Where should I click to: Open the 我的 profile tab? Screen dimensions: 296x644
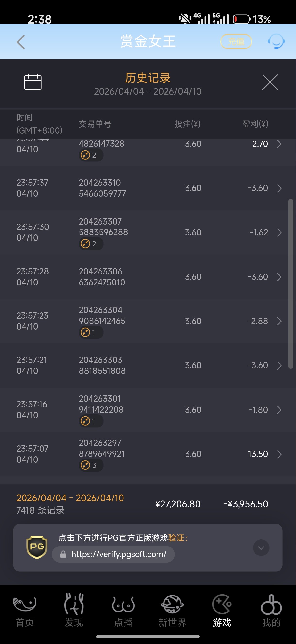(271, 610)
